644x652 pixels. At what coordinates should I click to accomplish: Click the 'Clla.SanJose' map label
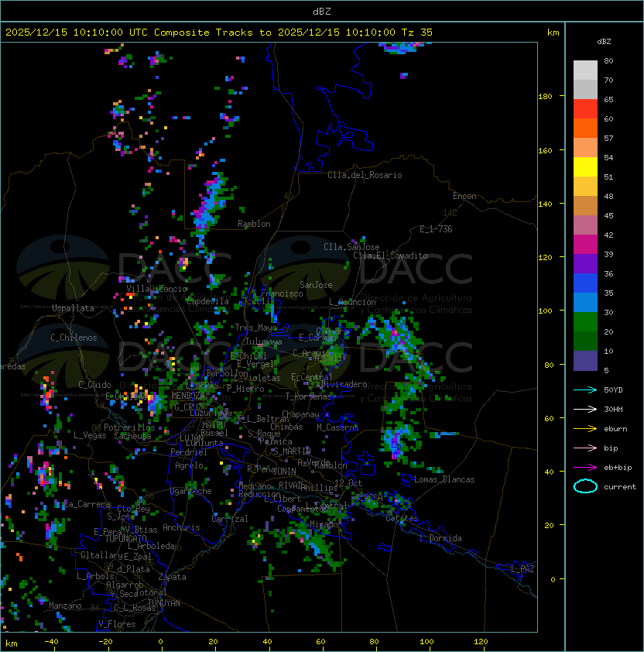click(x=351, y=247)
